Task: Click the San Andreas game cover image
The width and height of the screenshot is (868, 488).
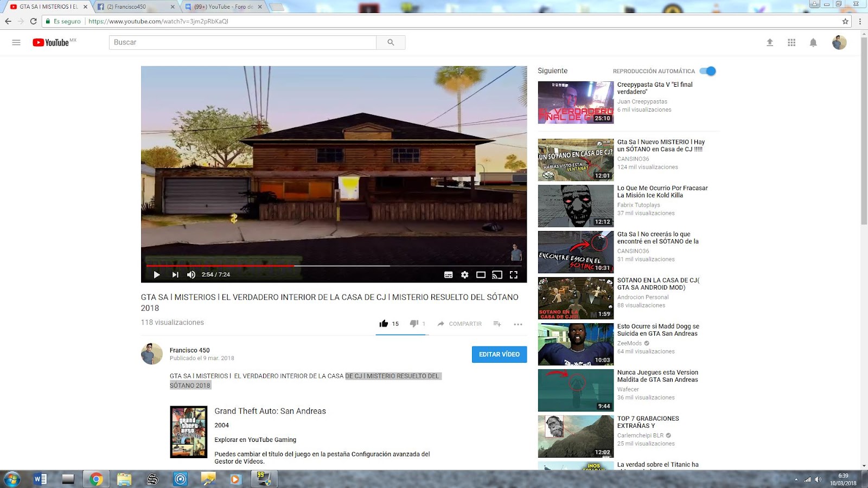Action: click(188, 432)
